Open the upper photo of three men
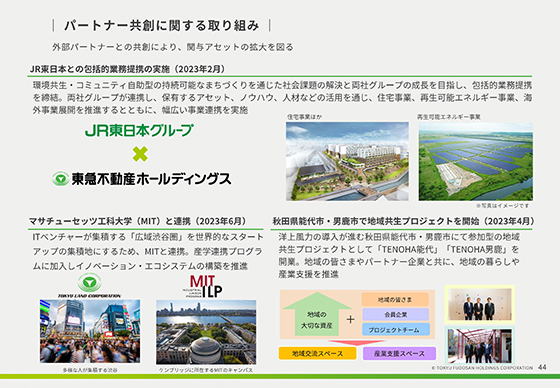The height and width of the screenshot is (388, 560). pos(480,304)
